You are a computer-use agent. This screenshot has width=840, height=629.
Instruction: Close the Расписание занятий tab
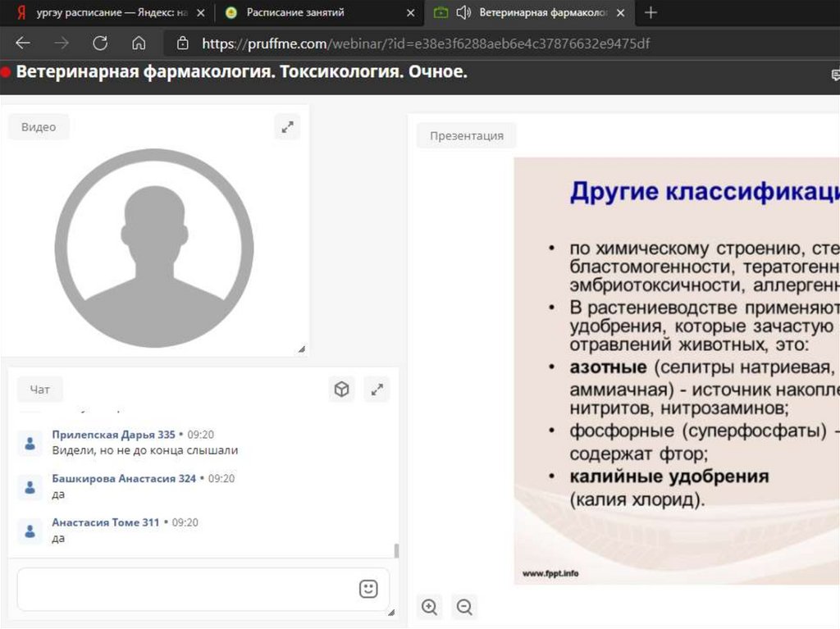(x=411, y=13)
